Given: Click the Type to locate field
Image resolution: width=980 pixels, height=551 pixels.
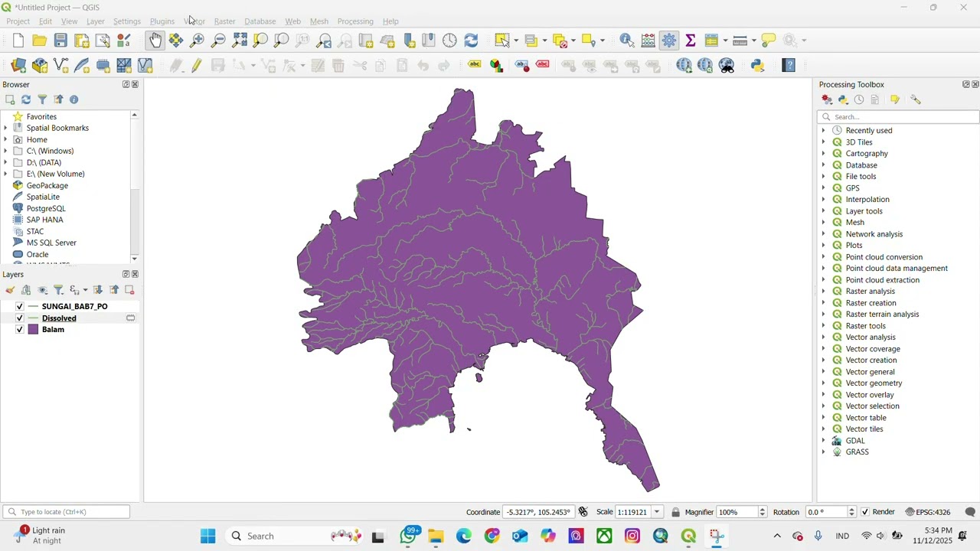Looking at the screenshot, I should pos(67,512).
